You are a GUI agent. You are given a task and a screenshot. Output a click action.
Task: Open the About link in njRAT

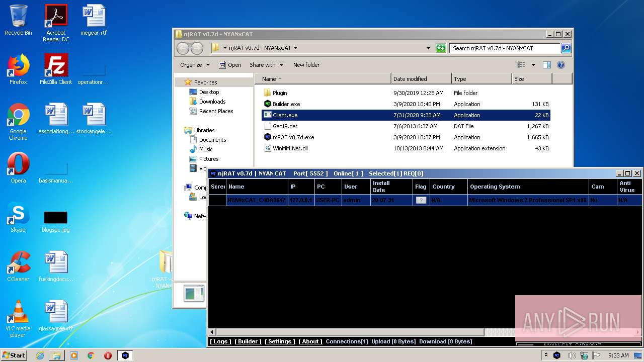(x=310, y=341)
